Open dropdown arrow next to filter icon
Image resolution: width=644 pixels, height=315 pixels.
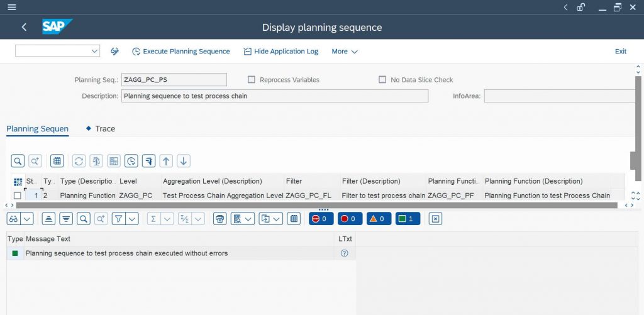coord(132,219)
